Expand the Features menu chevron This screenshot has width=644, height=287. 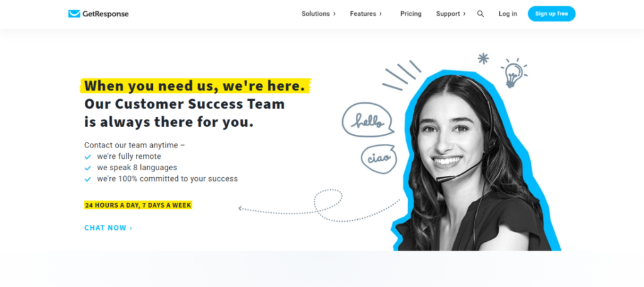[x=380, y=14]
